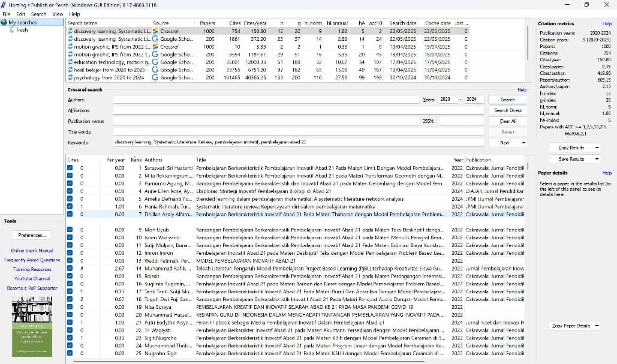Click the Keywords input field

298,143
